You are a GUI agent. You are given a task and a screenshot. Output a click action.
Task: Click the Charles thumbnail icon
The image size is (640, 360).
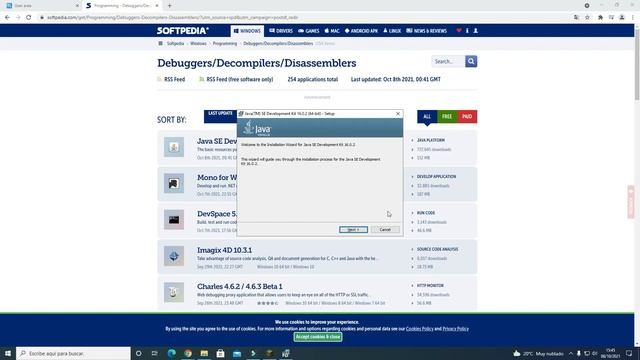[x=174, y=292]
